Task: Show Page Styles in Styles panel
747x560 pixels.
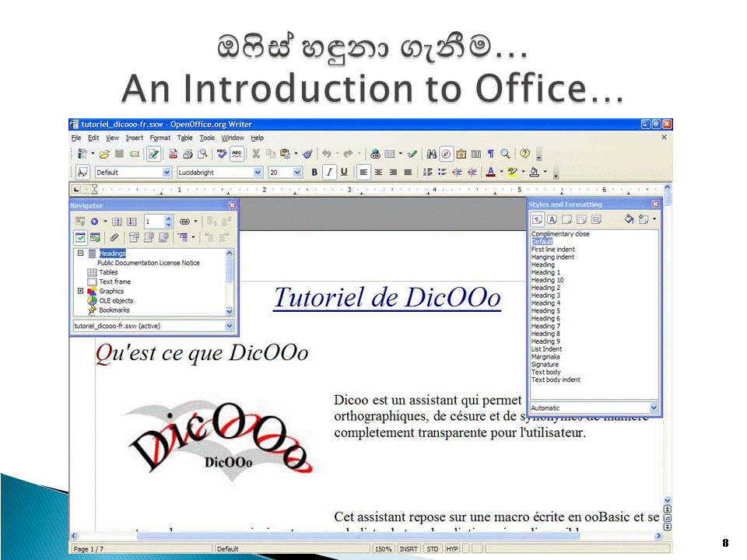Action: (582, 219)
